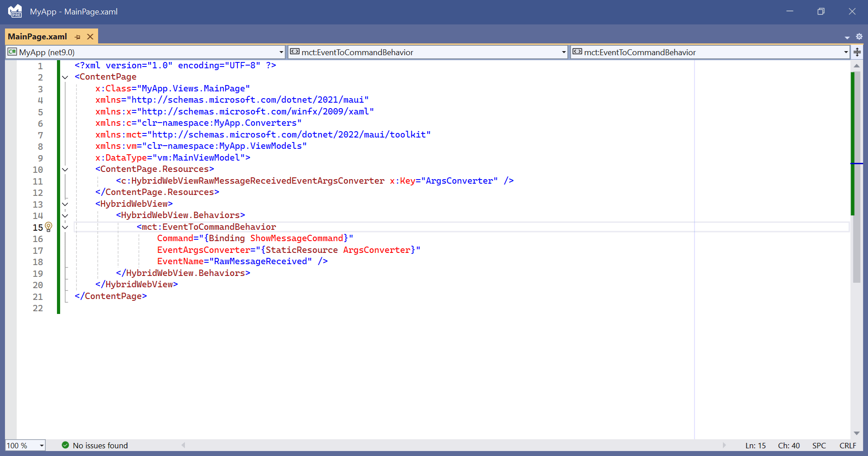Click the C# icon beside MyApp (net9.0)

tap(11, 52)
